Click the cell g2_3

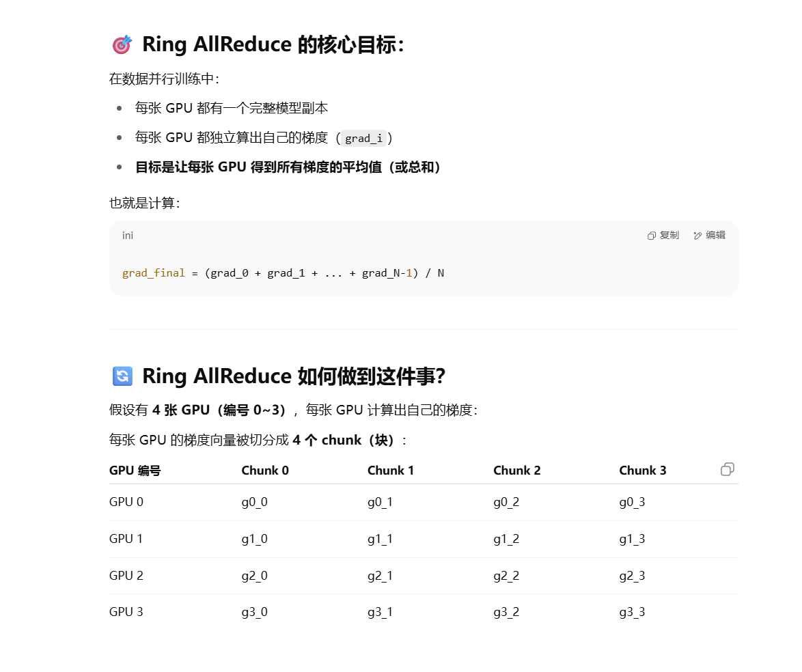tap(632, 576)
